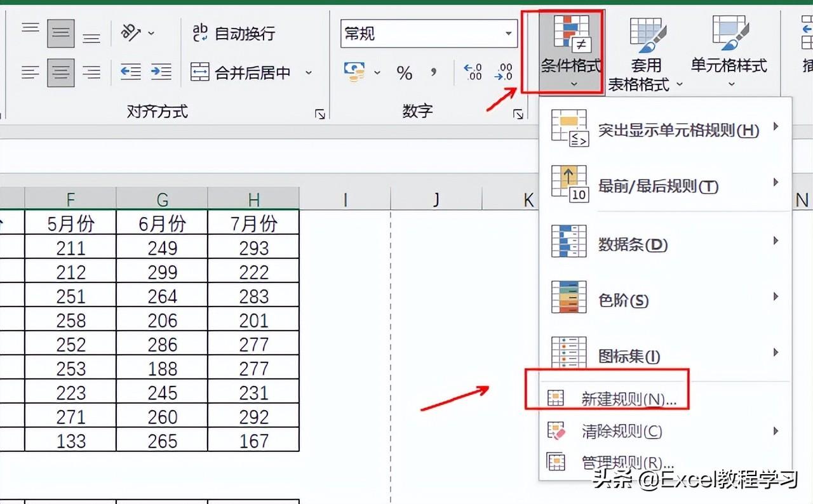Screen dimensions: 813x504
Task: Select the cell containing 293
Action: pos(253,248)
